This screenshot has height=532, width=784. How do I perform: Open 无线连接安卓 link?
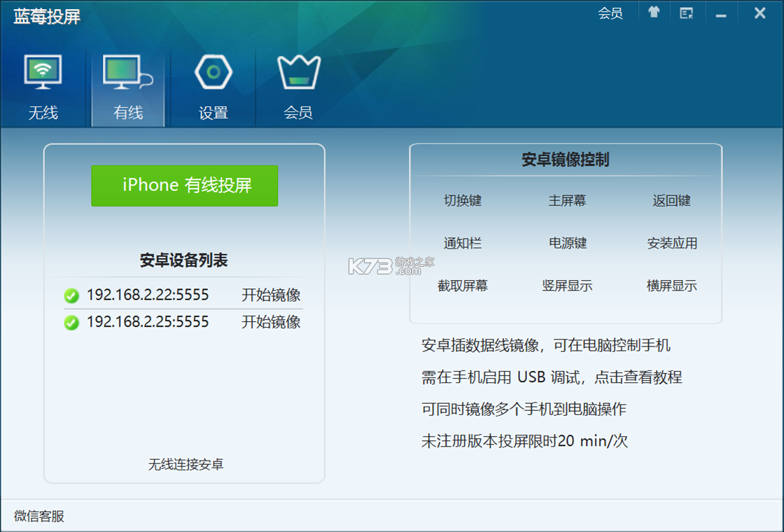[185, 465]
